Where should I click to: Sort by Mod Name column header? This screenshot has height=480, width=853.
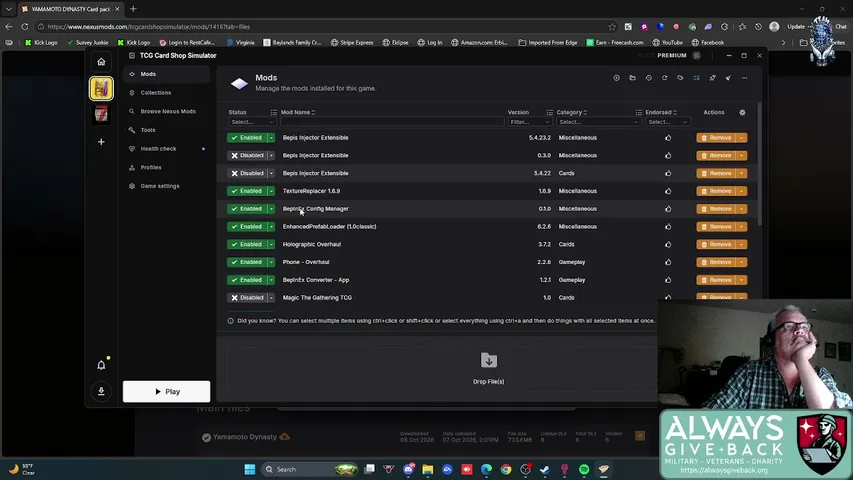[x=298, y=112]
